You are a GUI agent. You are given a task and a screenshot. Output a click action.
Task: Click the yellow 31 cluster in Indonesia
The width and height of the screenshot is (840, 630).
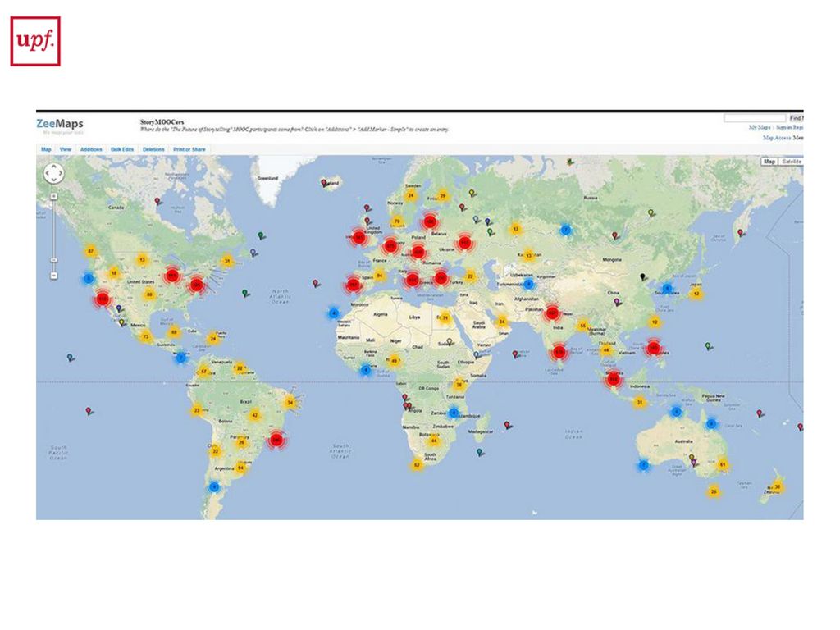point(639,402)
